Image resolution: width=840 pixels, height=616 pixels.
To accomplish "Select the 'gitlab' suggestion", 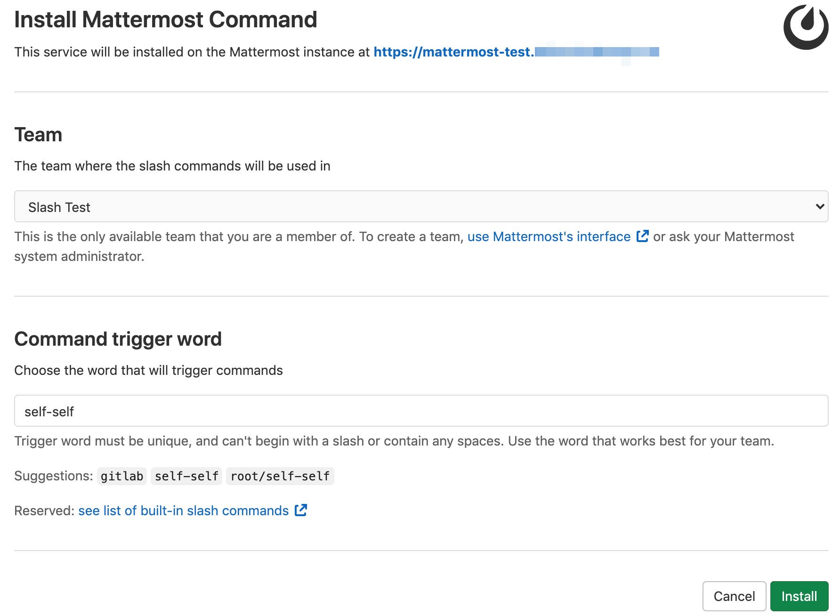I will [x=122, y=476].
